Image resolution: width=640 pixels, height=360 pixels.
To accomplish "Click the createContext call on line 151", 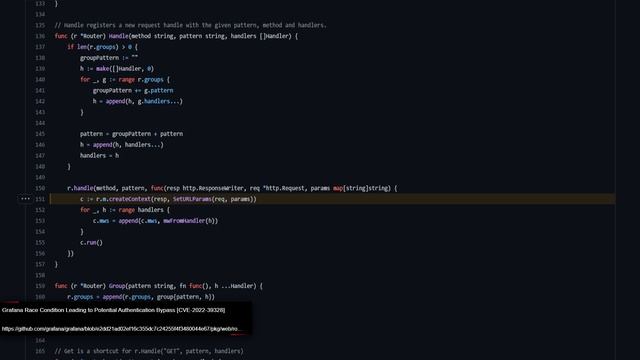I will [129, 199].
